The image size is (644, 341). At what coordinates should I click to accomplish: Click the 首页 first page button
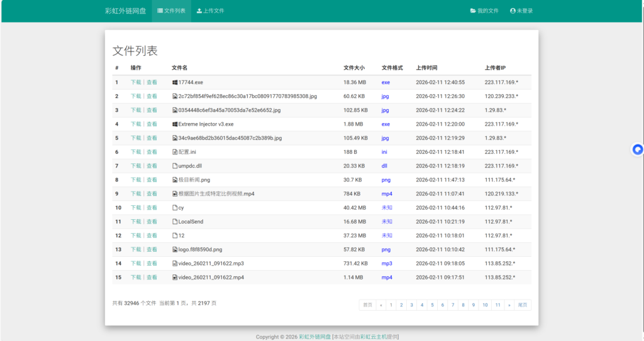pyautogui.click(x=367, y=305)
